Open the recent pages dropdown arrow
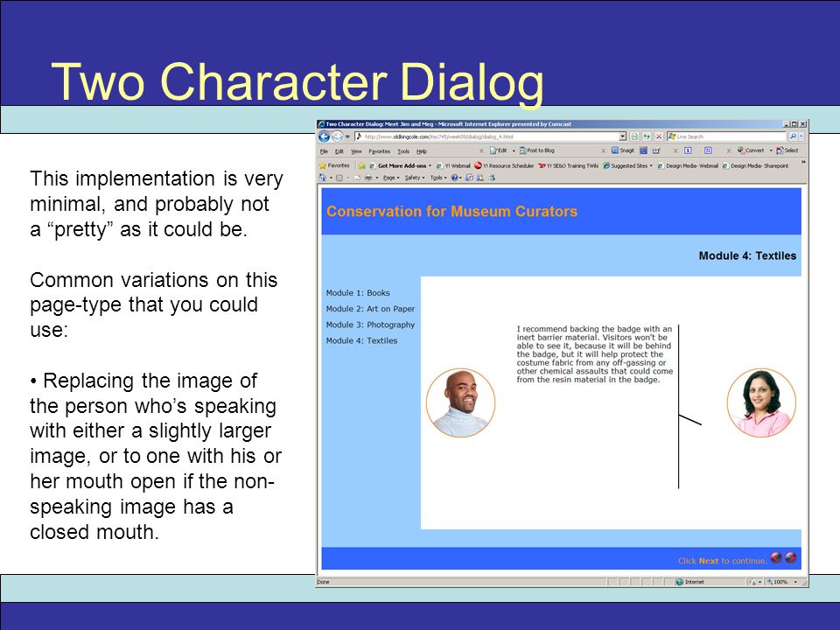 point(347,136)
